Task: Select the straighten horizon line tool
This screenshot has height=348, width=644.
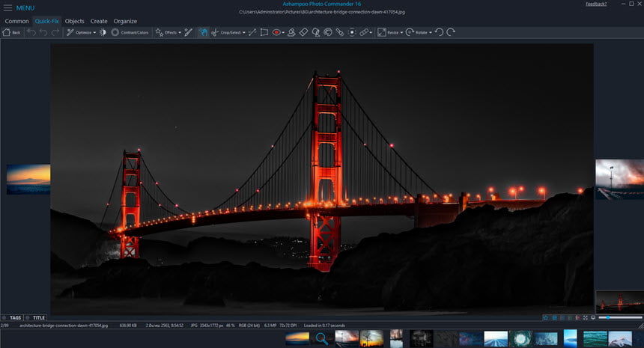Action: pos(252,32)
